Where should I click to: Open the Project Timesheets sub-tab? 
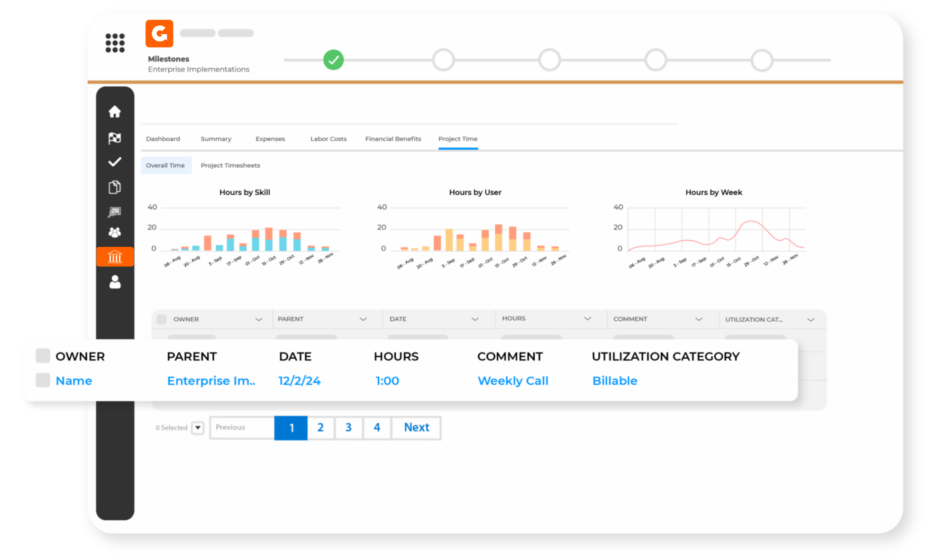230,165
